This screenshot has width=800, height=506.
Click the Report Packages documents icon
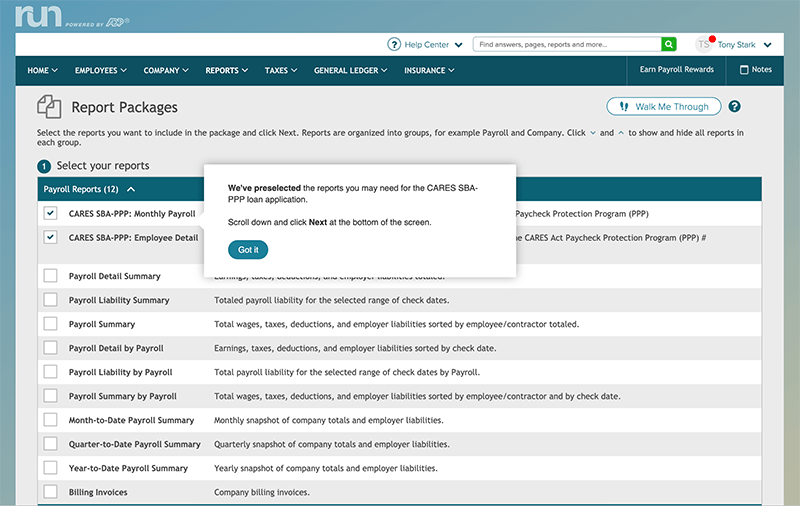49,107
